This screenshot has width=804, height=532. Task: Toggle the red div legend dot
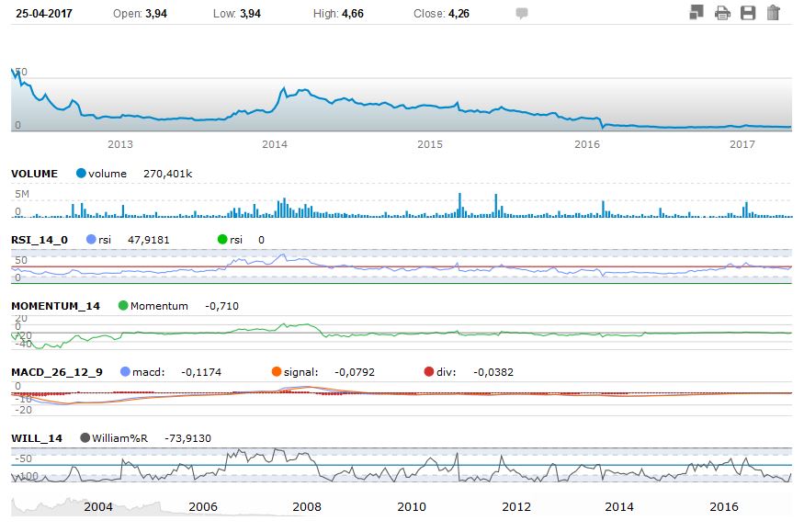[x=428, y=372]
